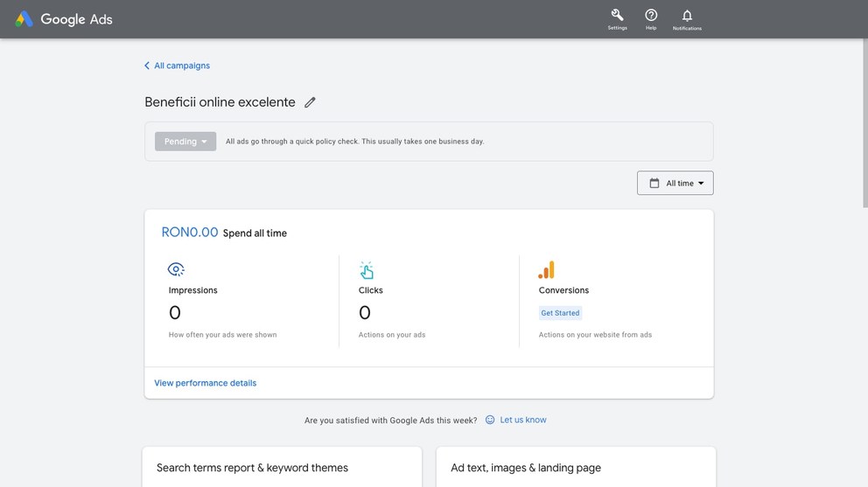Open Search terms report & keyword themes card
Screen dimensions: 868x487
[x=282, y=467]
